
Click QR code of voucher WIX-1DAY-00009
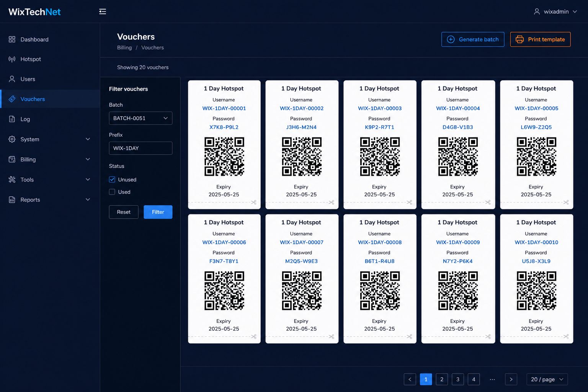(458, 291)
